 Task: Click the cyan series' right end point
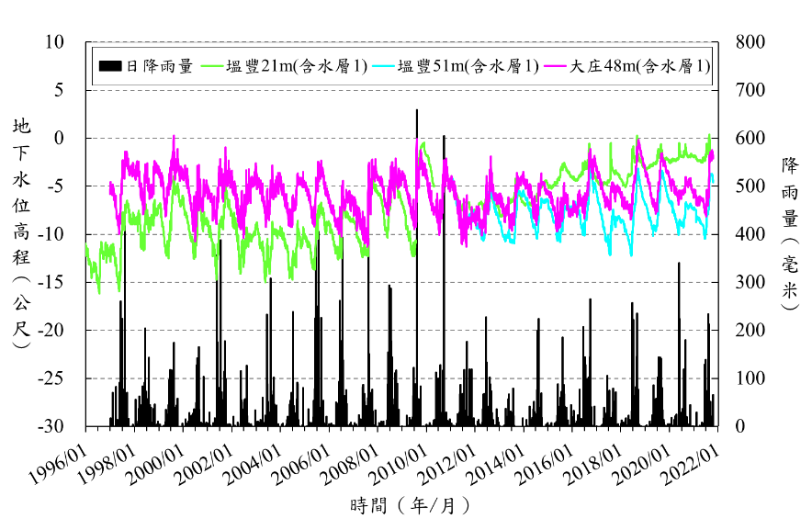712,176
